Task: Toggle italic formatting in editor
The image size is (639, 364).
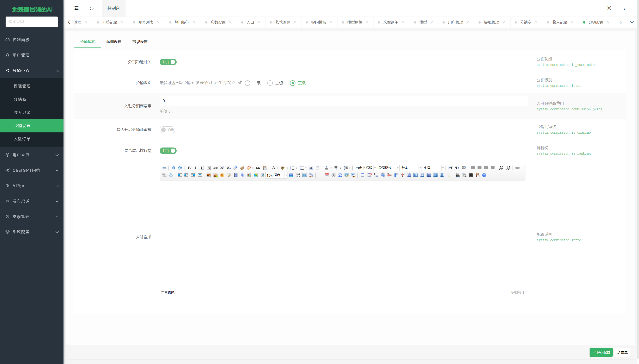Action: 195,168
